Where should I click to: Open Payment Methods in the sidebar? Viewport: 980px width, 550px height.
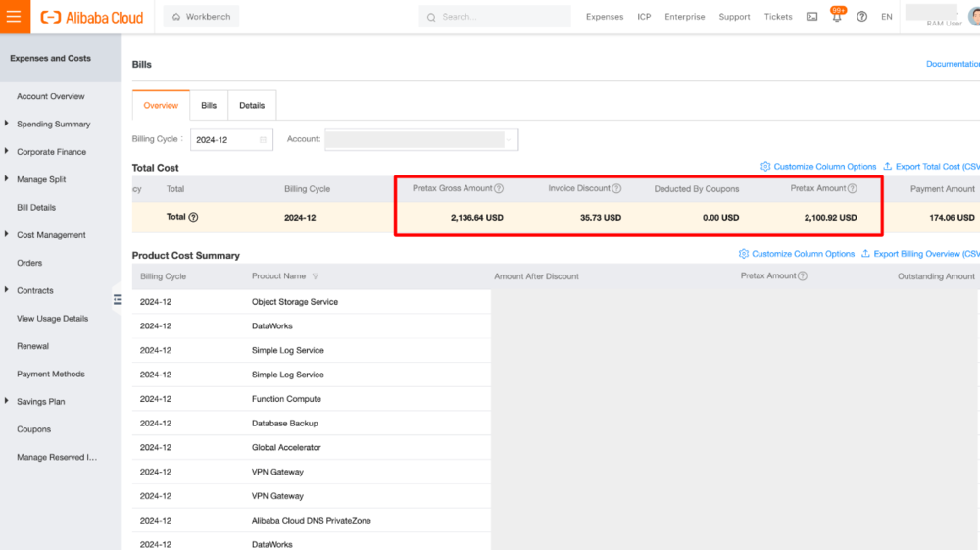click(51, 374)
